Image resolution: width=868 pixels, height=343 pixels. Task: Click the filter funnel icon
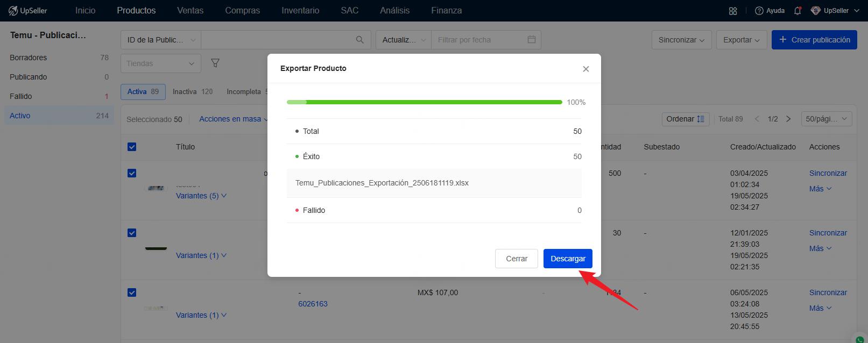pyautogui.click(x=215, y=63)
